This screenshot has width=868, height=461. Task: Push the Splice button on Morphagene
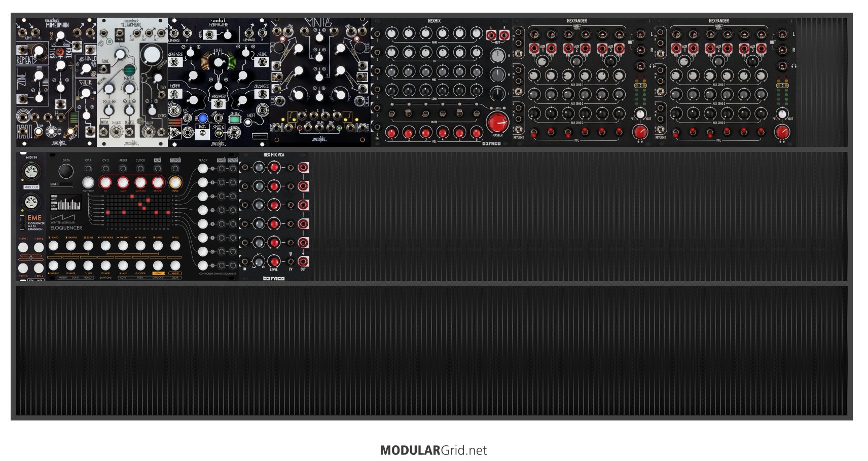click(x=219, y=134)
